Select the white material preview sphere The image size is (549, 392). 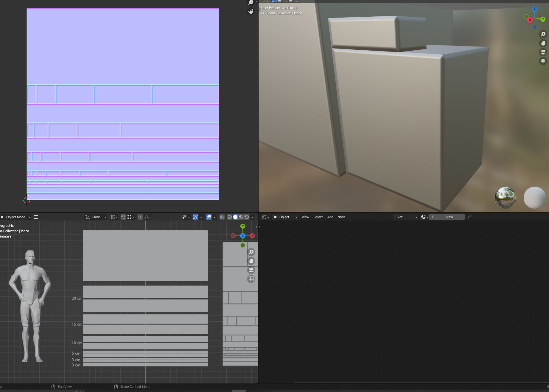point(535,197)
